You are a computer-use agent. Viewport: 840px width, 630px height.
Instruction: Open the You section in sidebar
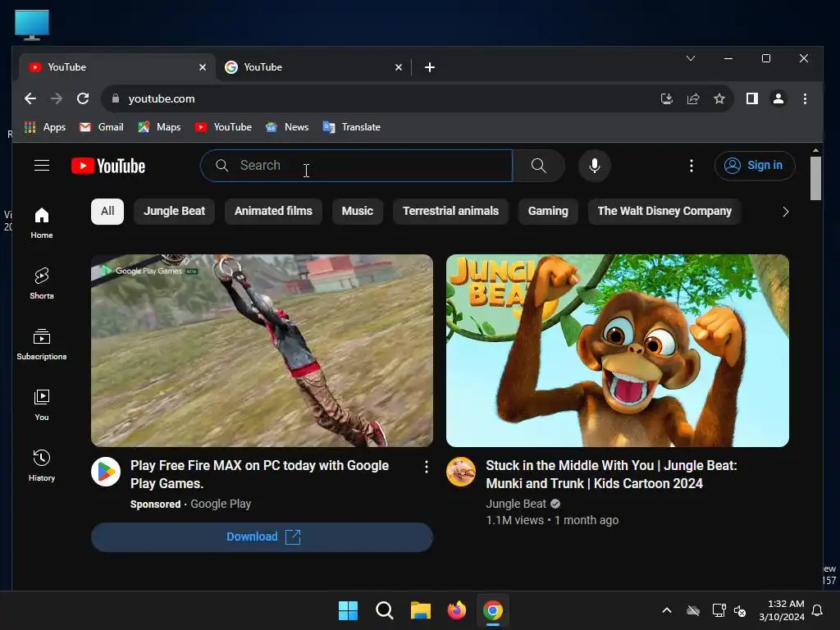41,405
